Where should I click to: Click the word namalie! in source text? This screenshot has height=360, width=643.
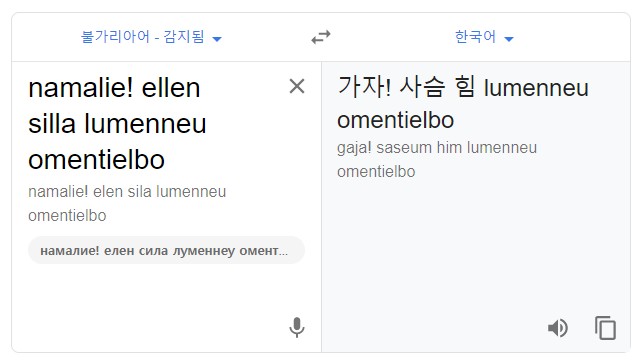click(x=81, y=88)
